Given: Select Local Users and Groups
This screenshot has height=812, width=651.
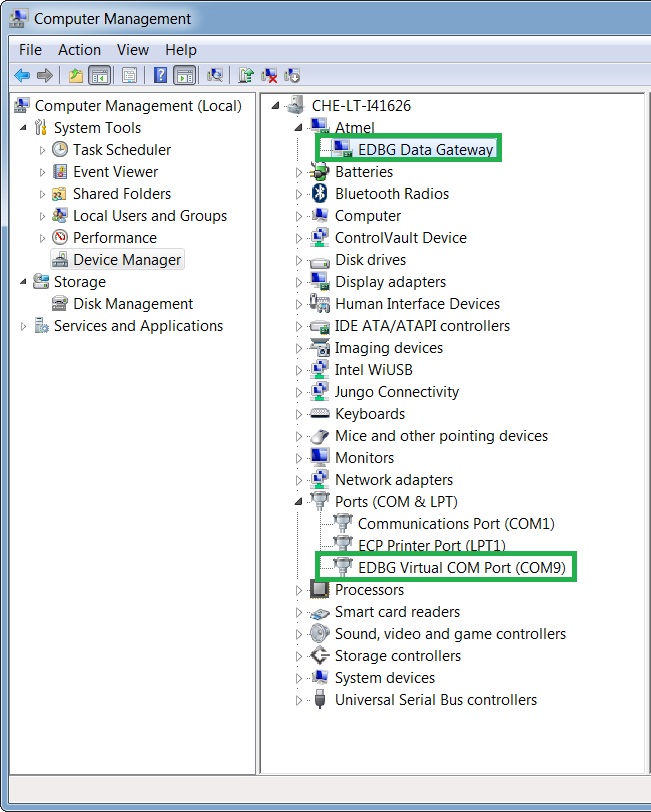Looking at the screenshot, I should point(150,215).
